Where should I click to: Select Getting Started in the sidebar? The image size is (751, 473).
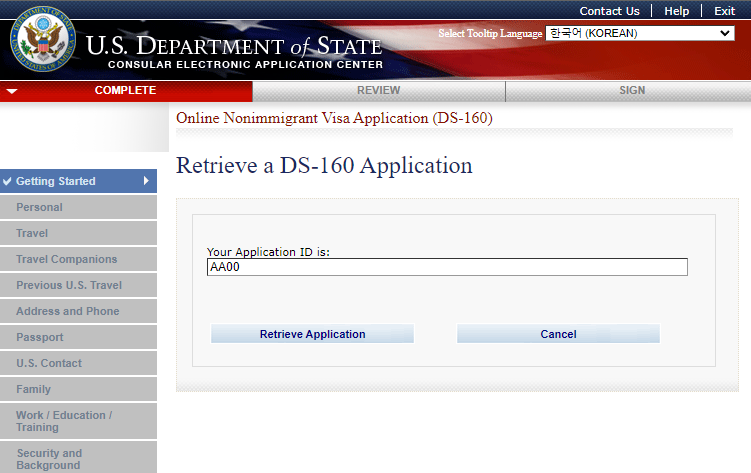coord(79,181)
